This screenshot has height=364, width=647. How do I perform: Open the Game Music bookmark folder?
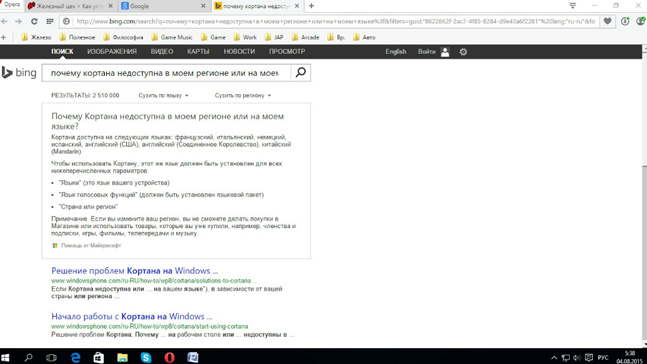(172, 37)
